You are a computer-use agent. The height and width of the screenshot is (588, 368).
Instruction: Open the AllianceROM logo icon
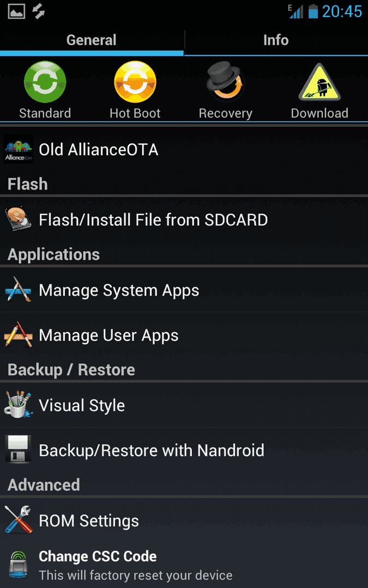pos(19,149)
